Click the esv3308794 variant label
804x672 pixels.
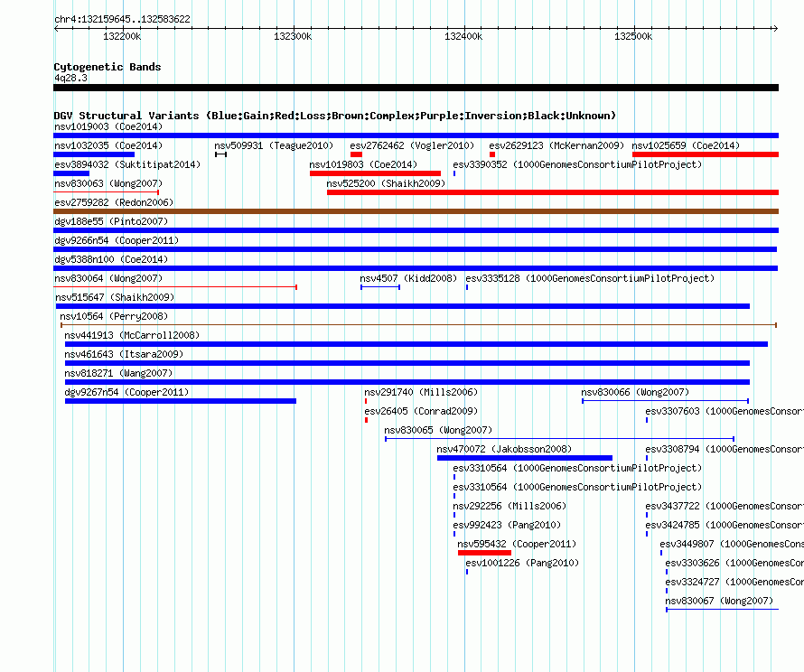pyautogui.click(x=725, y=449)
